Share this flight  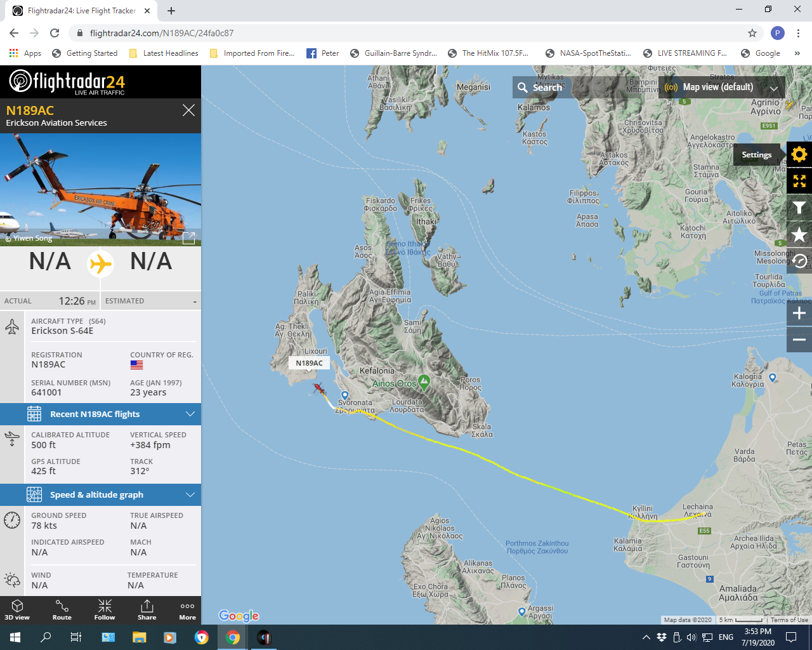click(x=147, y=609)
